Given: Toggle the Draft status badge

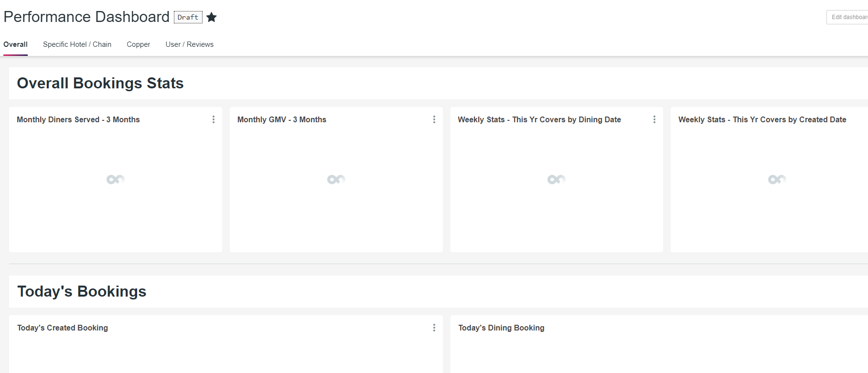Looking at the screenshot, I should (188, 17).
